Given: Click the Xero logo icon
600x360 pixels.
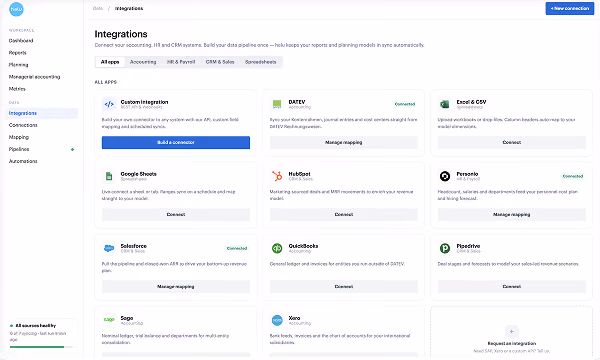Looking at the screenshot, I should (x=277, y=320).
